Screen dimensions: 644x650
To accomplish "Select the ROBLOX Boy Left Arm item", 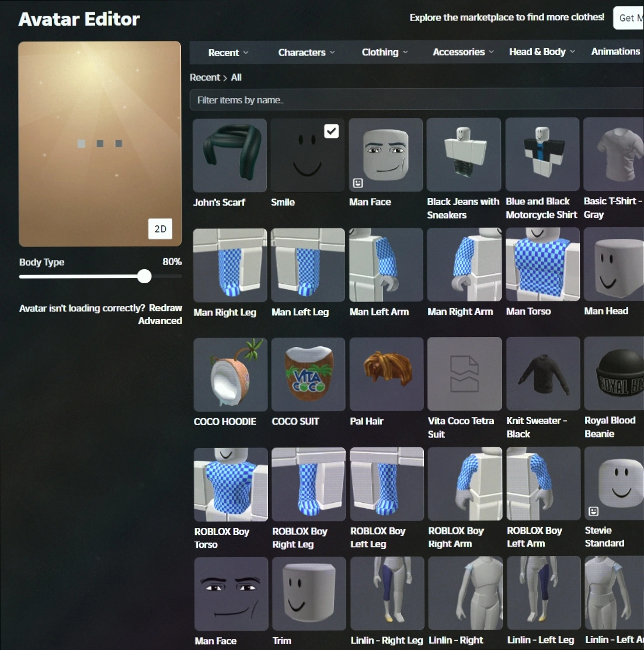I will tap(544, 484).
